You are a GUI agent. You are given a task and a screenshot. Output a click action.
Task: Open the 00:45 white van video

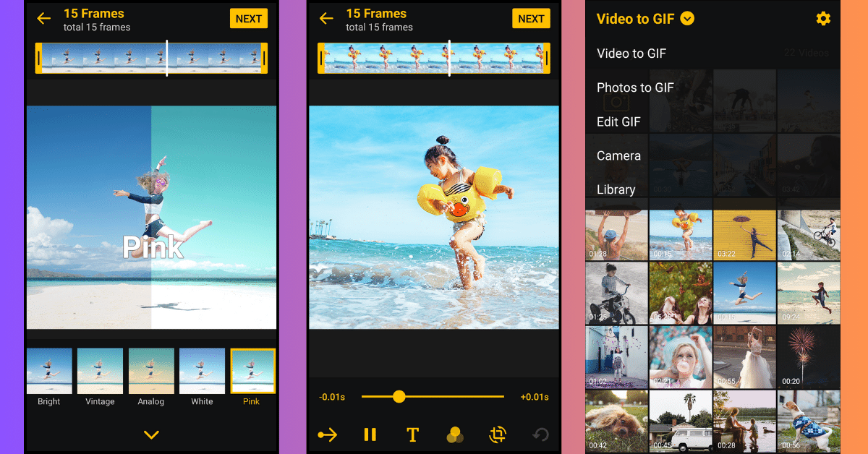680,421
